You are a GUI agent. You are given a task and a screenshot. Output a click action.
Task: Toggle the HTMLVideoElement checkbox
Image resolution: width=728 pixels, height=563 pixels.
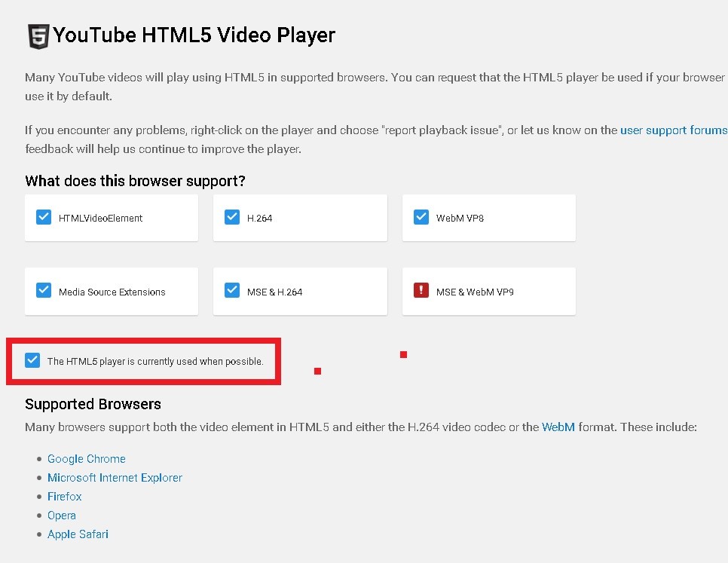tap(44, 217)
